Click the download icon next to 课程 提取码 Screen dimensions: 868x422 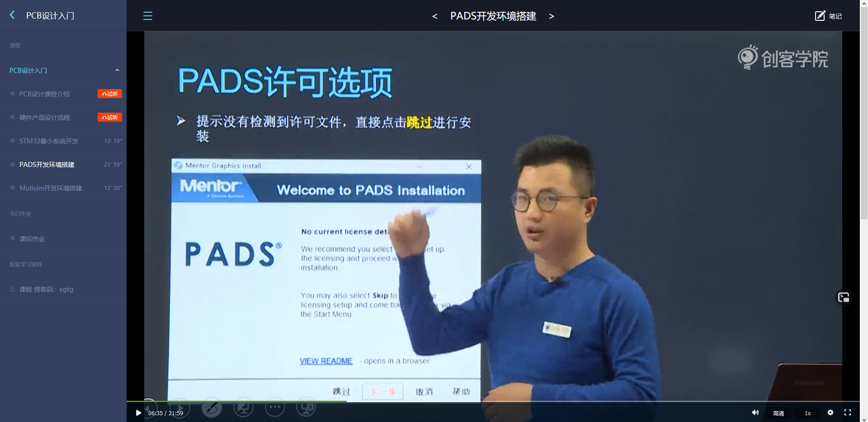pos(12,289)
